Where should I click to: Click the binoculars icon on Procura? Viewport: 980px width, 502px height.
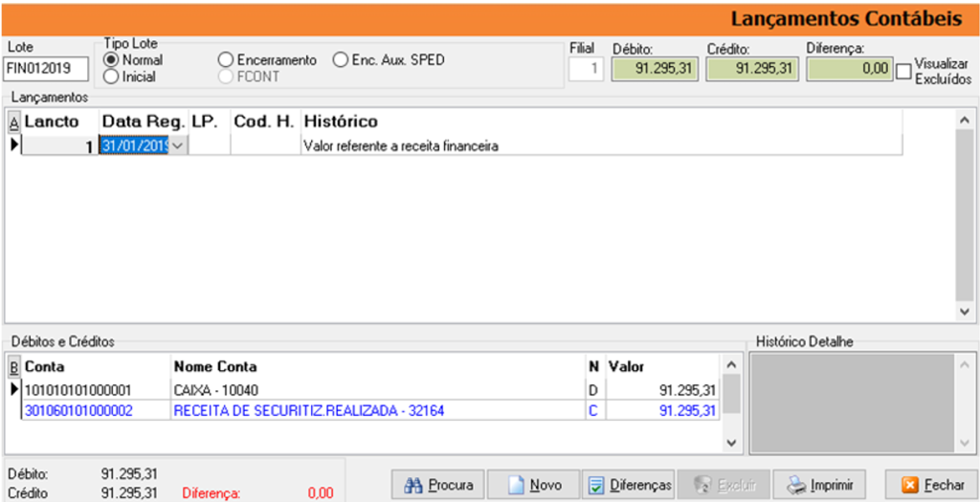(x=413, y=485)
